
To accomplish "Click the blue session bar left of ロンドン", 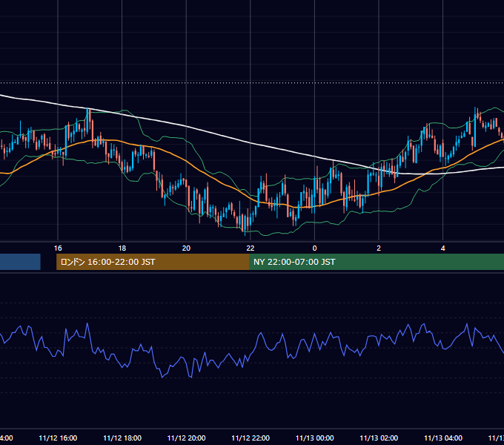I will click(20, 262).
